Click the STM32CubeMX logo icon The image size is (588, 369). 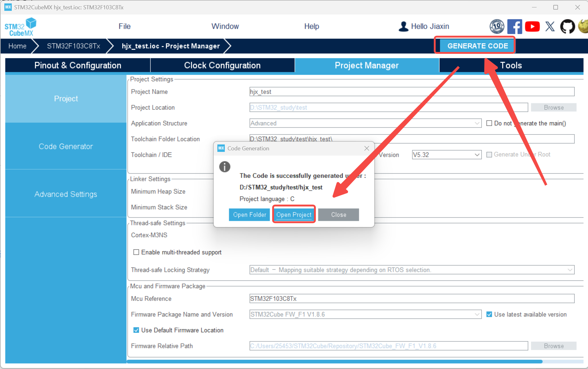click(x=20, y=27)
